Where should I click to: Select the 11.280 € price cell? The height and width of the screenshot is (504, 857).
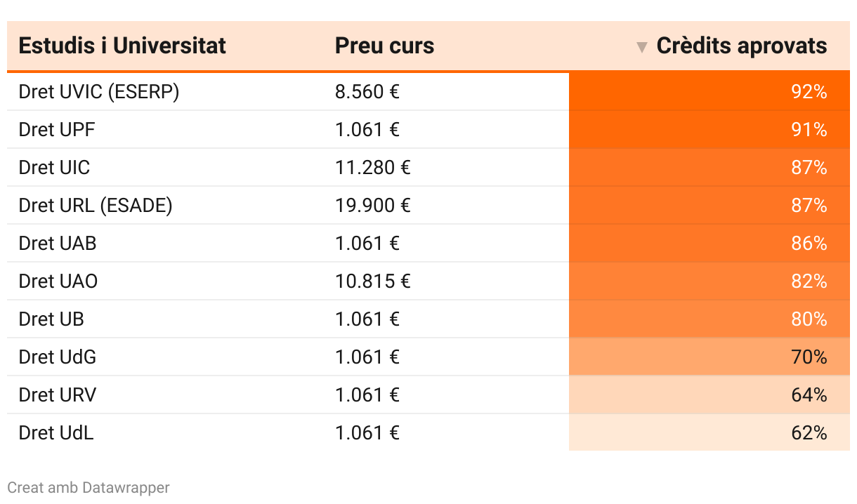coord(372,168)
